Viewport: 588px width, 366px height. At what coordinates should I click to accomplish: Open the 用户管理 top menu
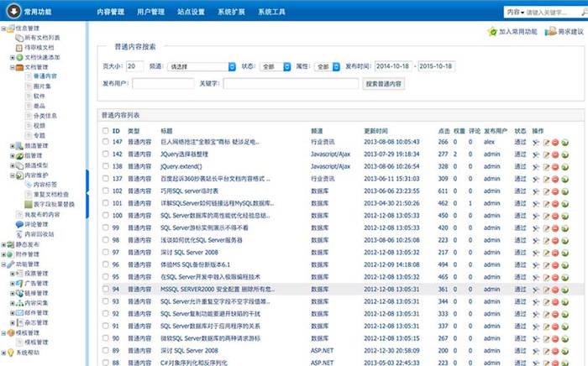[150, 13]
